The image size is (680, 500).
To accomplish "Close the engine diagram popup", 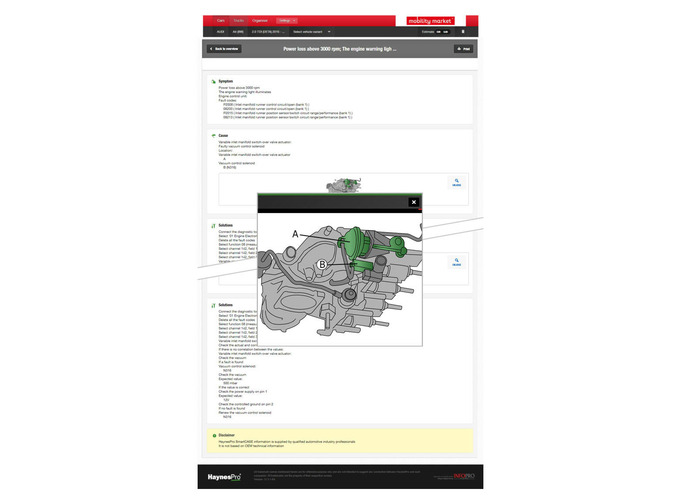I will pyautogui.click(x=413, y=202).
